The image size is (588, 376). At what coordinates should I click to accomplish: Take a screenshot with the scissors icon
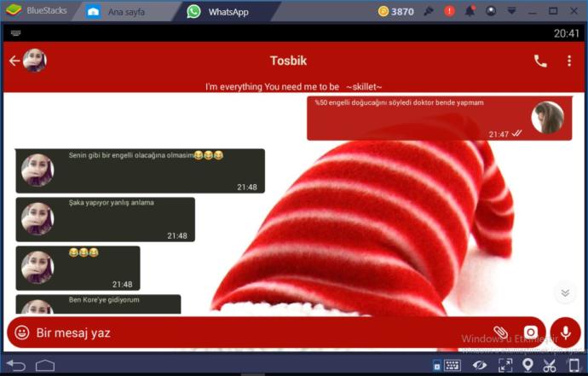point(550,365)
